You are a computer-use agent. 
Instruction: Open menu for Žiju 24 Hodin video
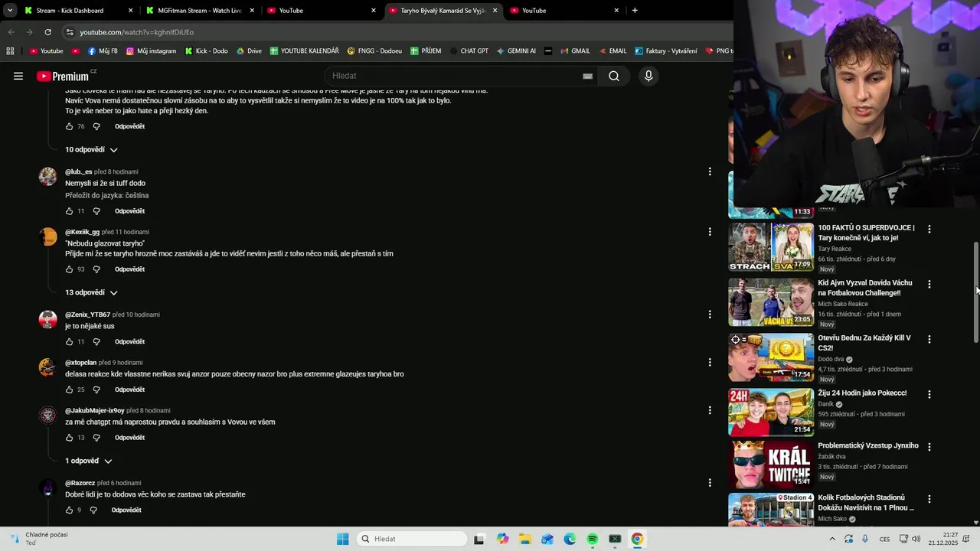[x=929, y=394]
